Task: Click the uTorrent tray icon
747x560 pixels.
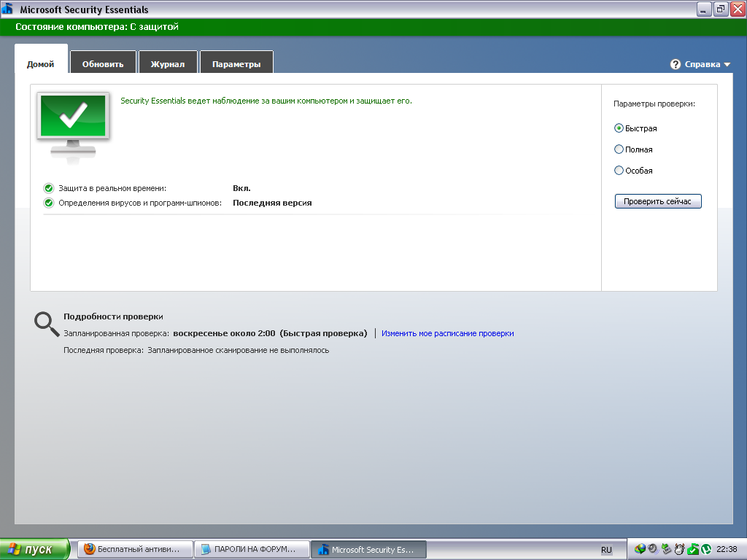Action: [x=706, y=549]
